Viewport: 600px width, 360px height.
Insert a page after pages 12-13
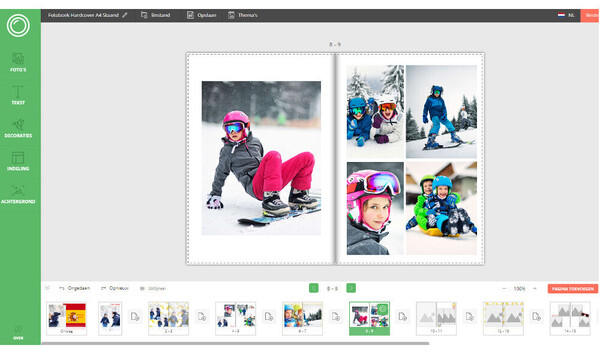[537, 317]
